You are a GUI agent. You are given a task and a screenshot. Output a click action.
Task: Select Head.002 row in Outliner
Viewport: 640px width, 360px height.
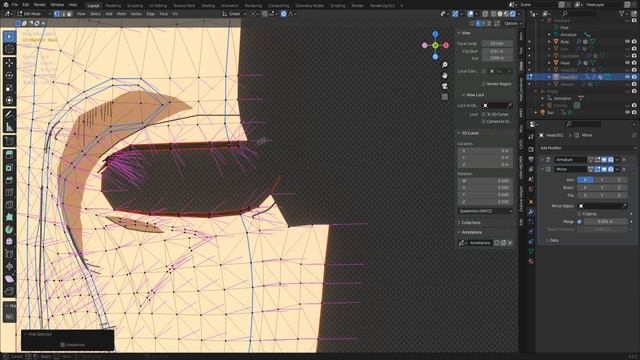pyautogui.click(x=582, y=77)
